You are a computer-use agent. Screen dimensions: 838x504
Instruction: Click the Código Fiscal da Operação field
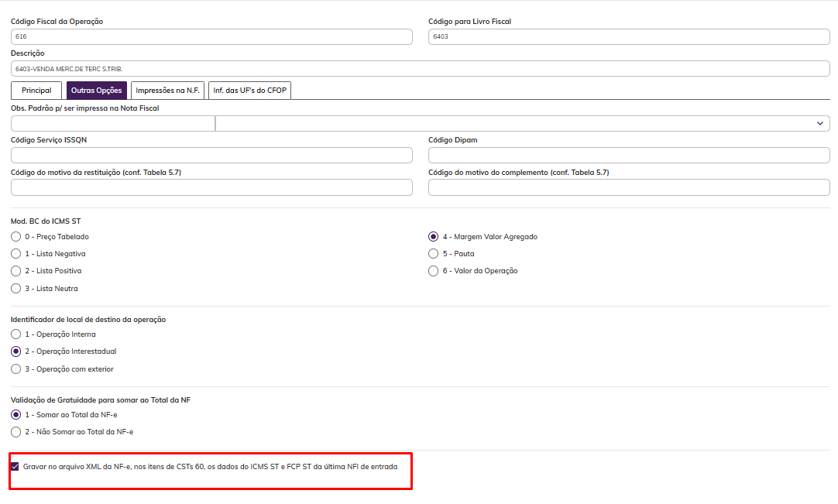(x=211, y=36)
